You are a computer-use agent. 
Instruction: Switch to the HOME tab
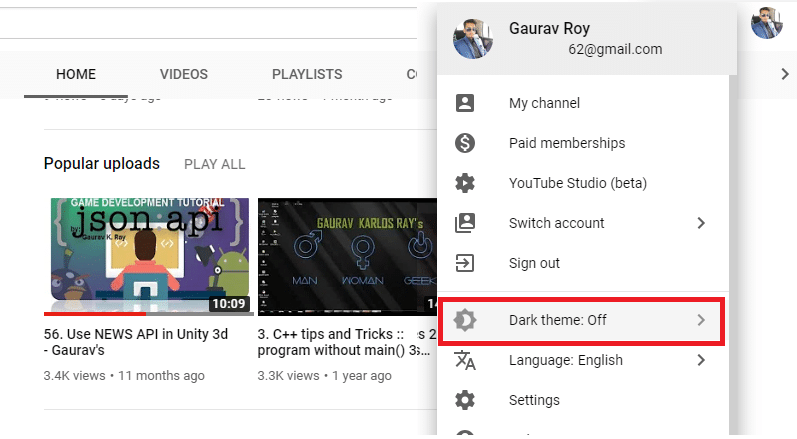pos(76,74)
